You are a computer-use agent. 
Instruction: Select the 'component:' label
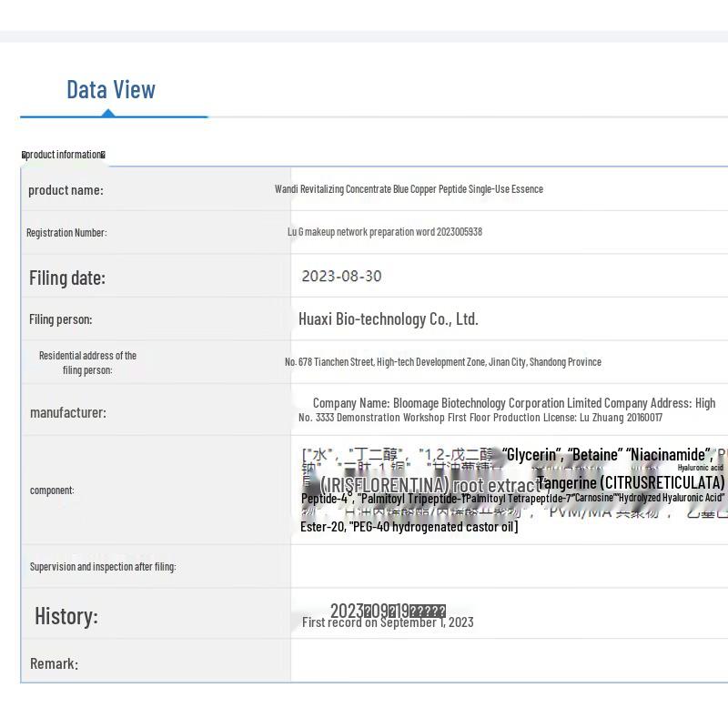click(x=52, y=490)
